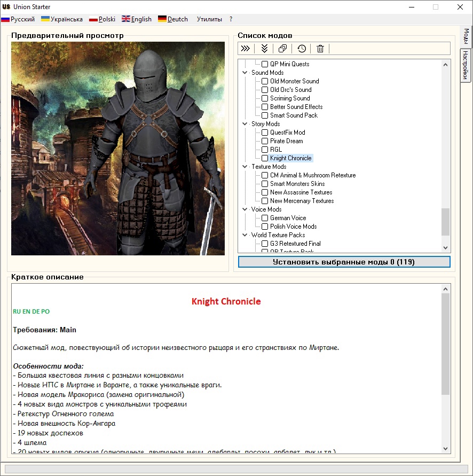Click the knight preview image
Image resolution: width=473 pixels, height=476 pixels.
[118, 149]
